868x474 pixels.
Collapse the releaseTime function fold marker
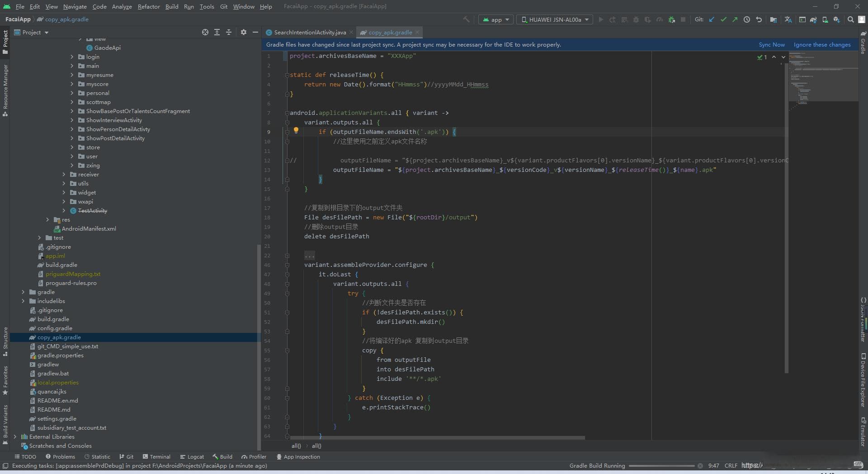coord(287,75)
